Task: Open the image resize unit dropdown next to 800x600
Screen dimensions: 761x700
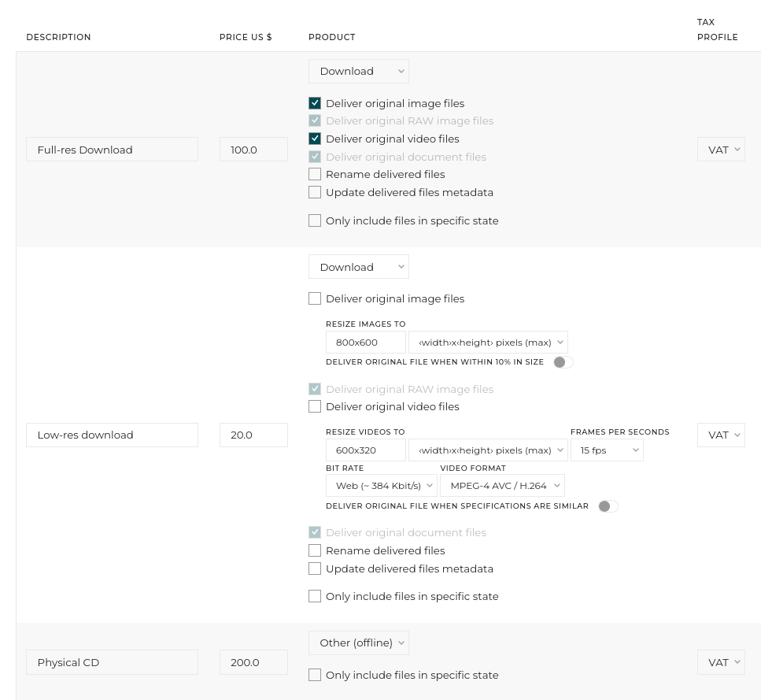Action: click(x=488, y=342)
